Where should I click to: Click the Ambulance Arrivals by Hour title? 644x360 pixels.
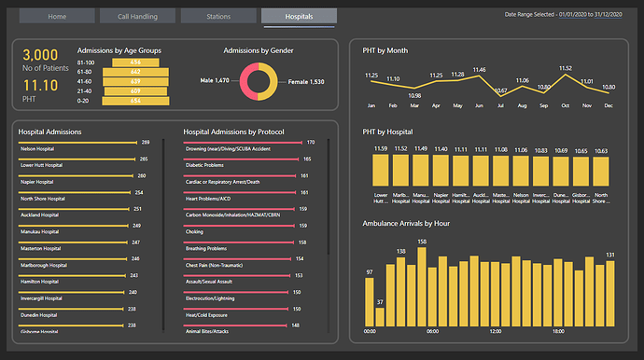406,223
